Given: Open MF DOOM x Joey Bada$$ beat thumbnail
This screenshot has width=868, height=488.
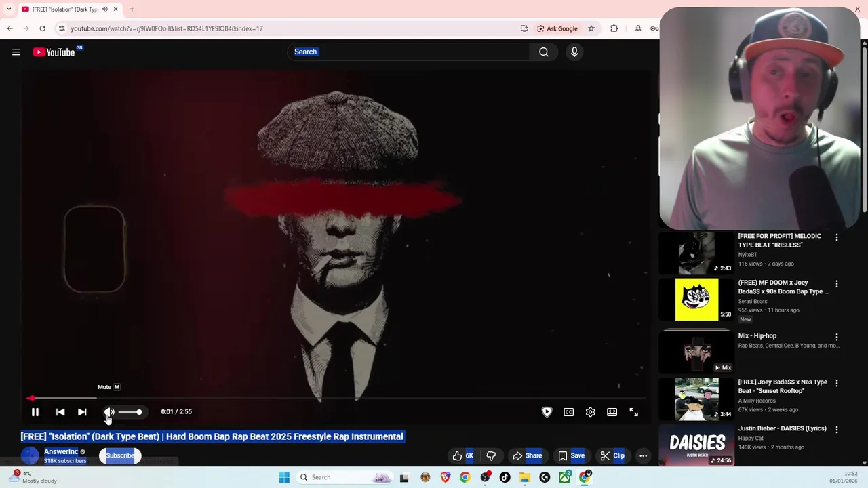Looking at the screenshot, I should pyautogui.click(x=696, y=299).
